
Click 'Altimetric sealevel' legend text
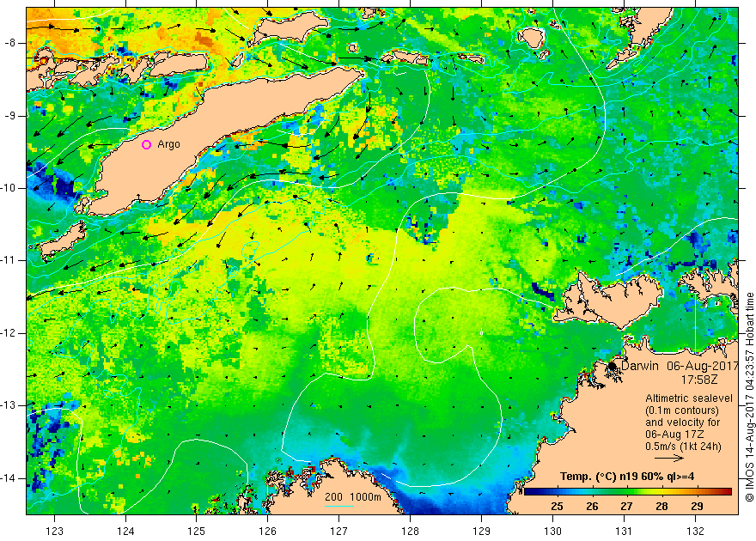689,398
